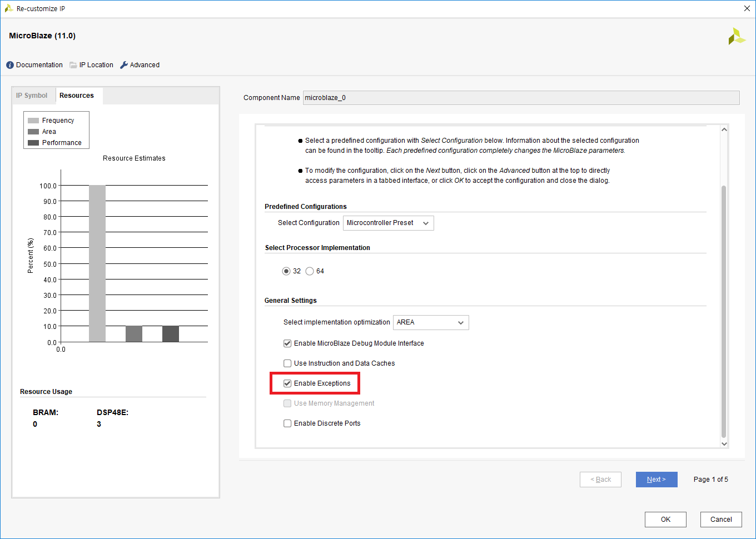Click the Area bar in chart
This screenshot has height=539, width=756.
coord(134,334)
